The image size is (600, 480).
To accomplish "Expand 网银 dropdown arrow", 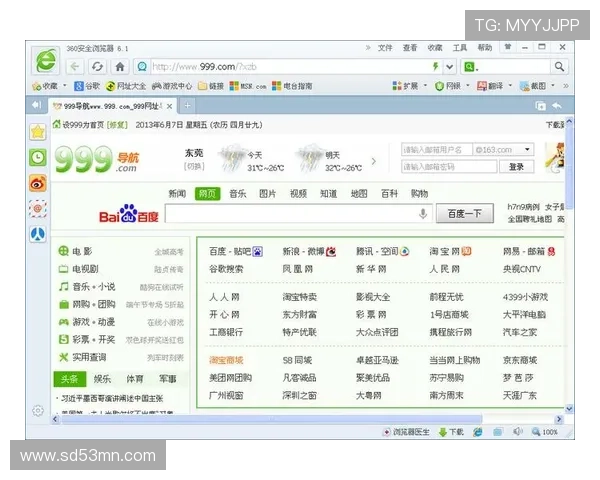I will coord(467,86).
